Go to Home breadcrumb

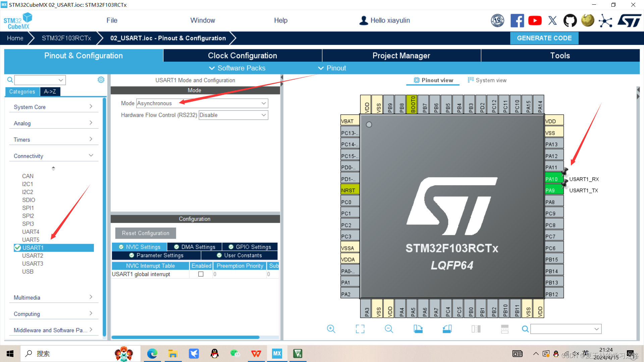(15, 38)
